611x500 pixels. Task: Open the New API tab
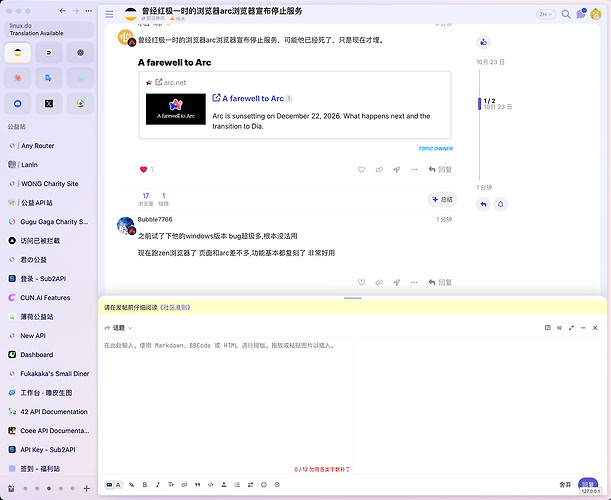click(49, 336)
